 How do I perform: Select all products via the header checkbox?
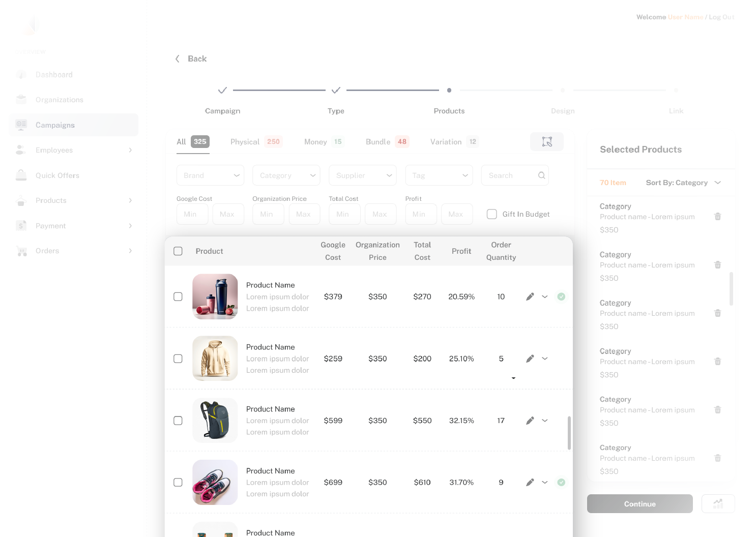(178, 251)
